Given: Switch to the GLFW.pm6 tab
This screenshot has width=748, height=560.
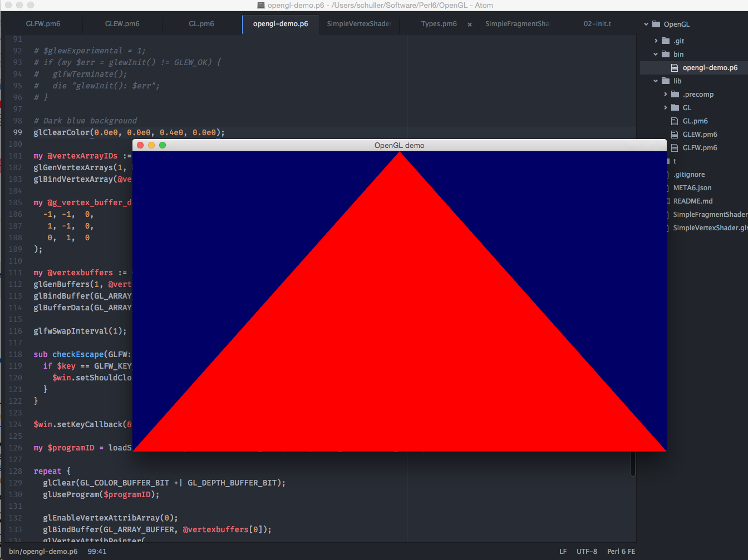Looking at the screenshot, I should pyautogui.click(x=43, y=24).
